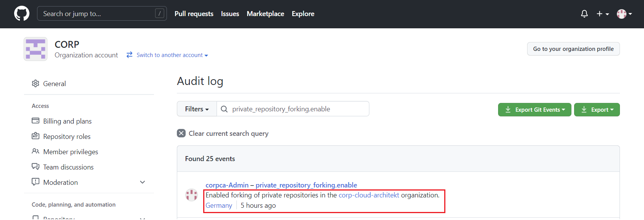Click the Member privileges people icon
The image size is (644, 220).
(36, 152)
